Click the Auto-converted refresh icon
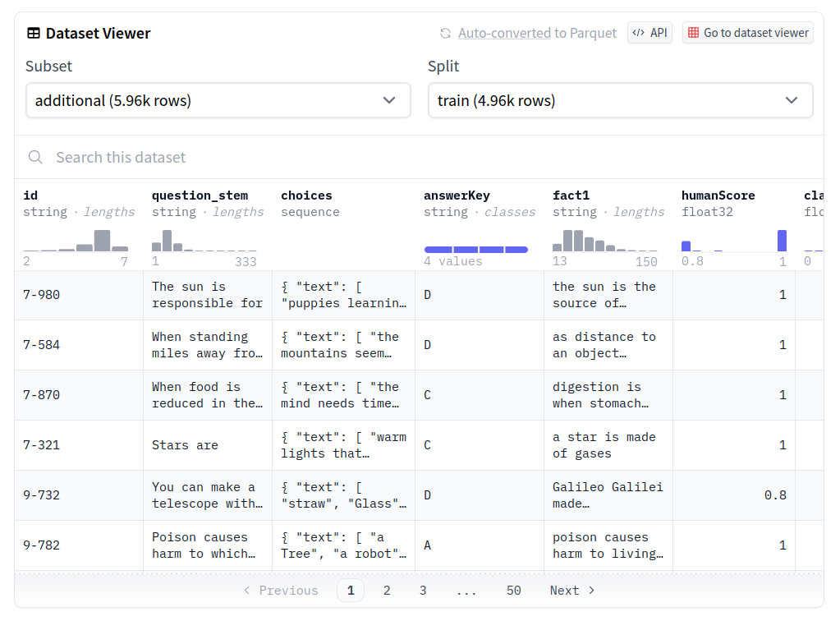840x621 pixels. [445, 34]
